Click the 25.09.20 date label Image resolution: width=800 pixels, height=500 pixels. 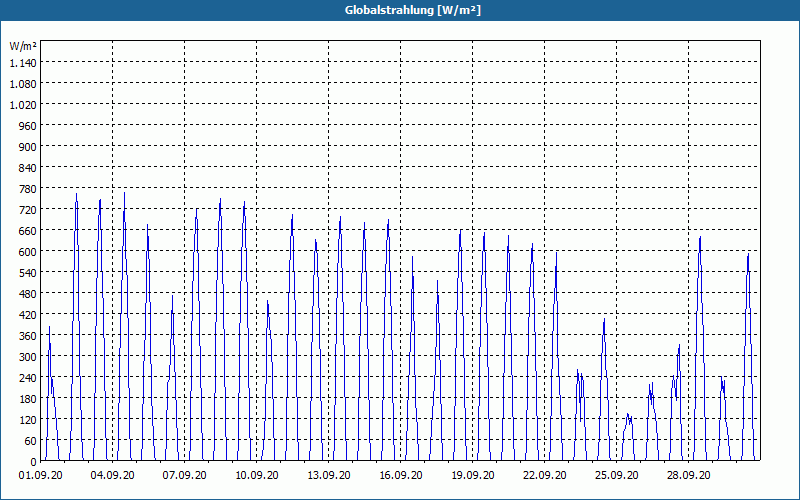616,476
